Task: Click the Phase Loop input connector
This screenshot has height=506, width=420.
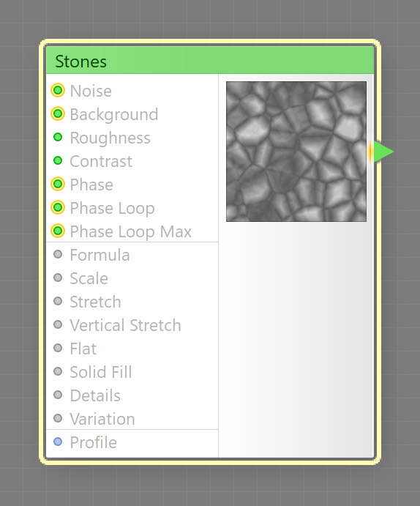Action: pyautogui.click(x=58, y=207)
